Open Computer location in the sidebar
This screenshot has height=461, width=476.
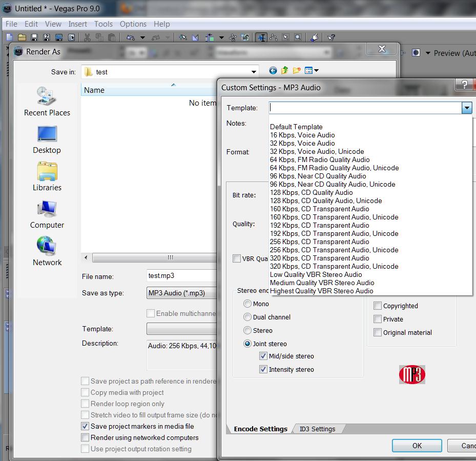click(47, 214)
